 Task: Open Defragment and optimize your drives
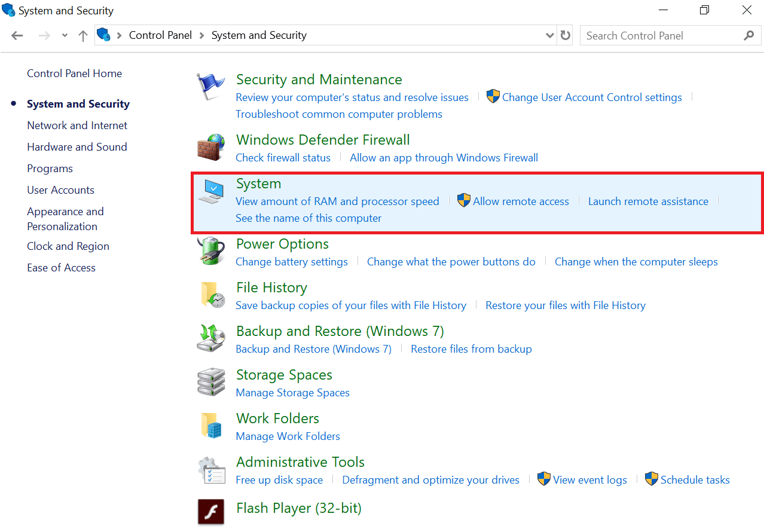click(430, 480)
